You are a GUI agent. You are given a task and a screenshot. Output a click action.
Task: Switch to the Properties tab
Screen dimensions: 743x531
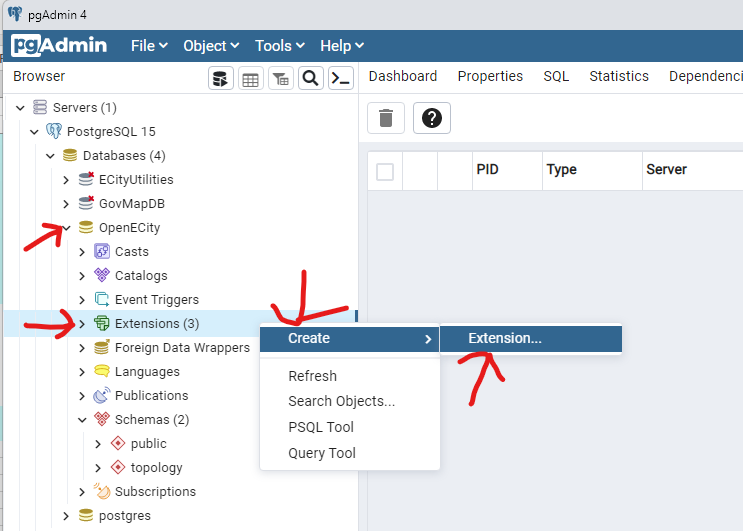tap(490, 76)
